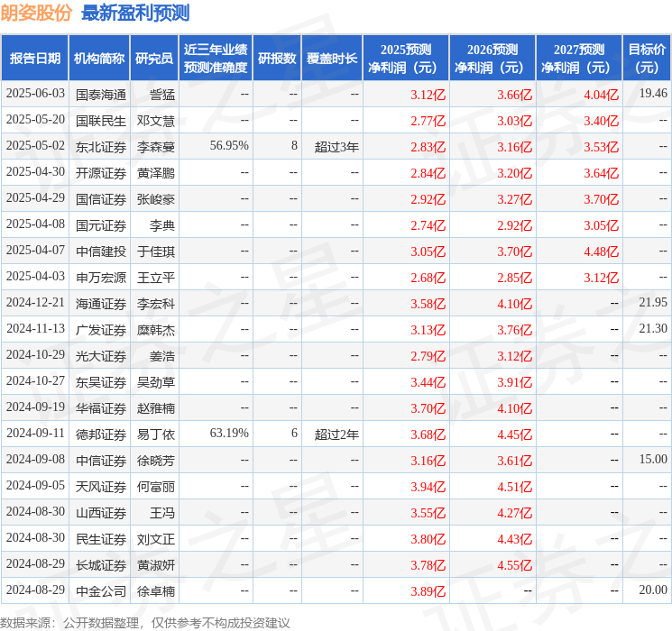Select the 近三年业绩预测准确度 header

(216, 59)
